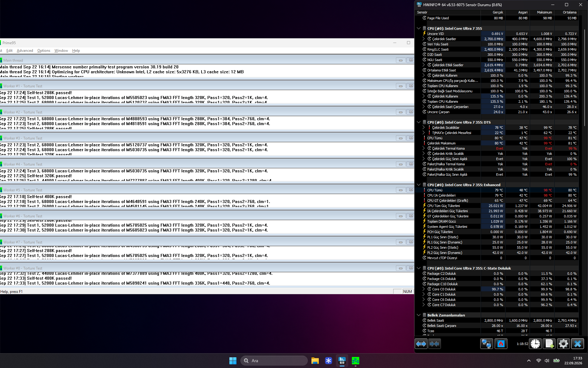
Task: Collapse the CPU [#0] Intel Core Ultra 7 355 group
Action: pyautogui.click(x=419, y=28)
